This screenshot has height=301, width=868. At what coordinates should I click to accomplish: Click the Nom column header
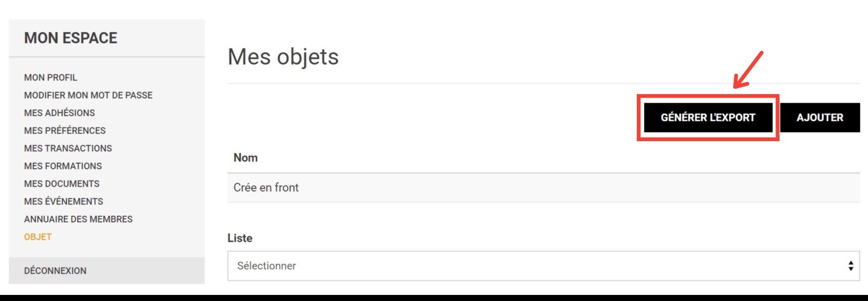[x=245, y=158]
